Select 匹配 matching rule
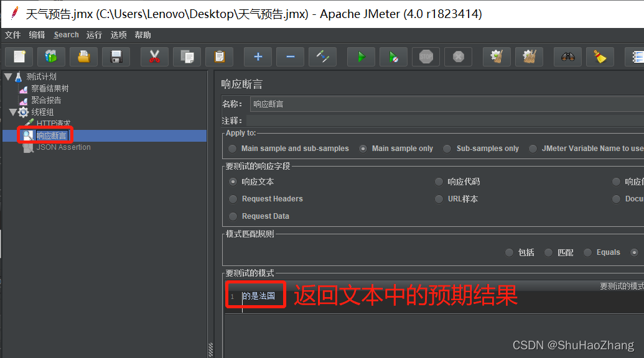 point(559,252)
